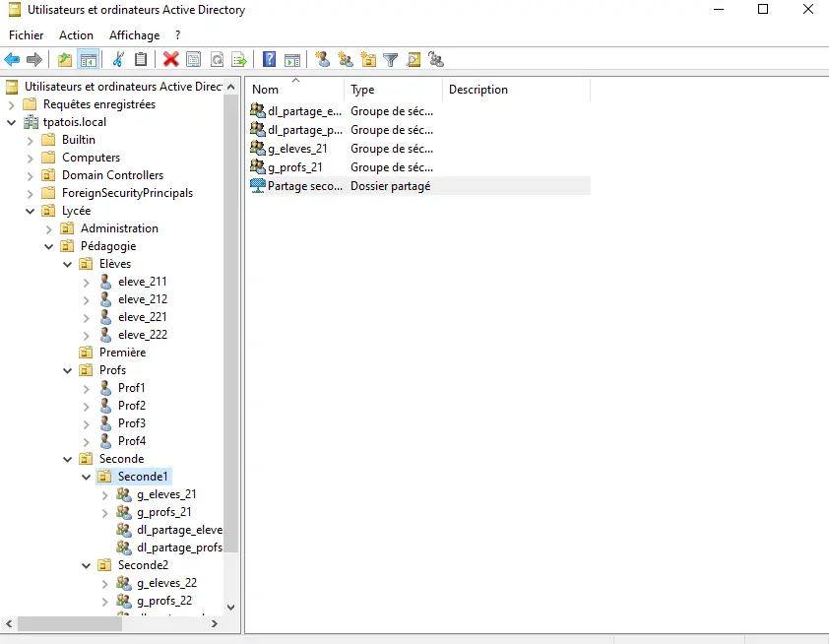
Task: Click the Find objects magnifier icon
Action: click(x=414, y=60)
